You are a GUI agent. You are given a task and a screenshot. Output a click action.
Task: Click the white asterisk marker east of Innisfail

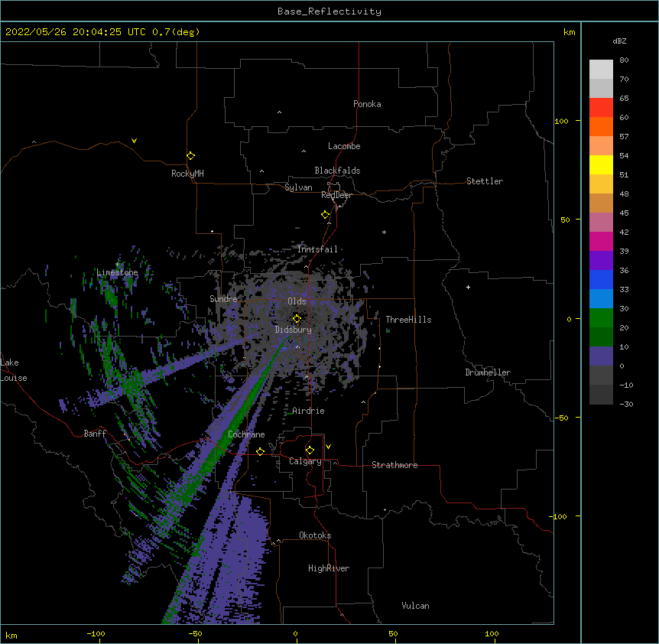coord(384,232)
